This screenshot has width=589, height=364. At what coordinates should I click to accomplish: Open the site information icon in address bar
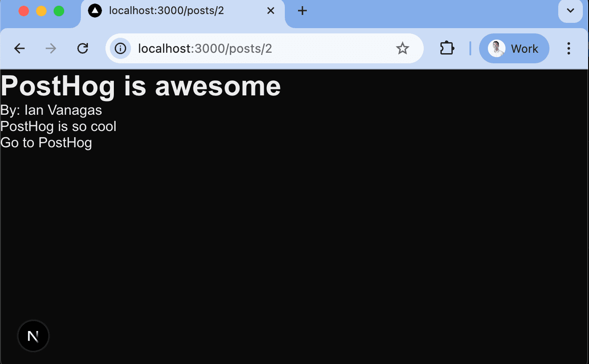(x=120, y=48)
